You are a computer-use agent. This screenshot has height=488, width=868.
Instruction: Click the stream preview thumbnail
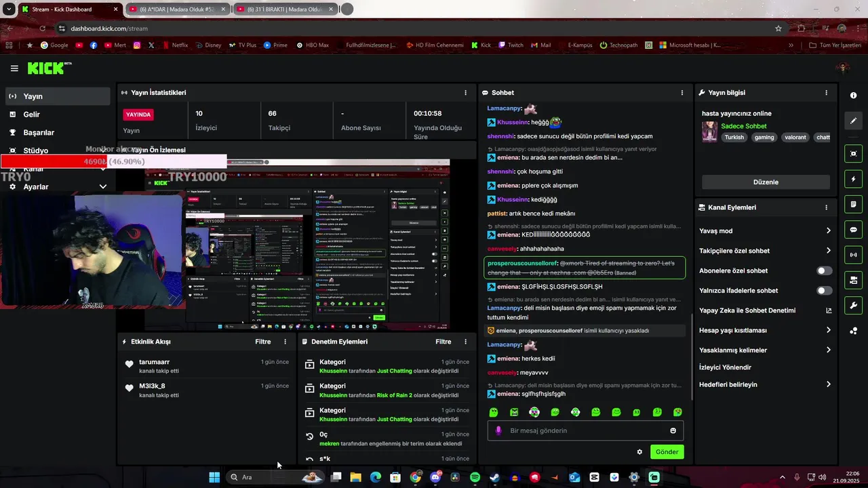tap(297, 244)
